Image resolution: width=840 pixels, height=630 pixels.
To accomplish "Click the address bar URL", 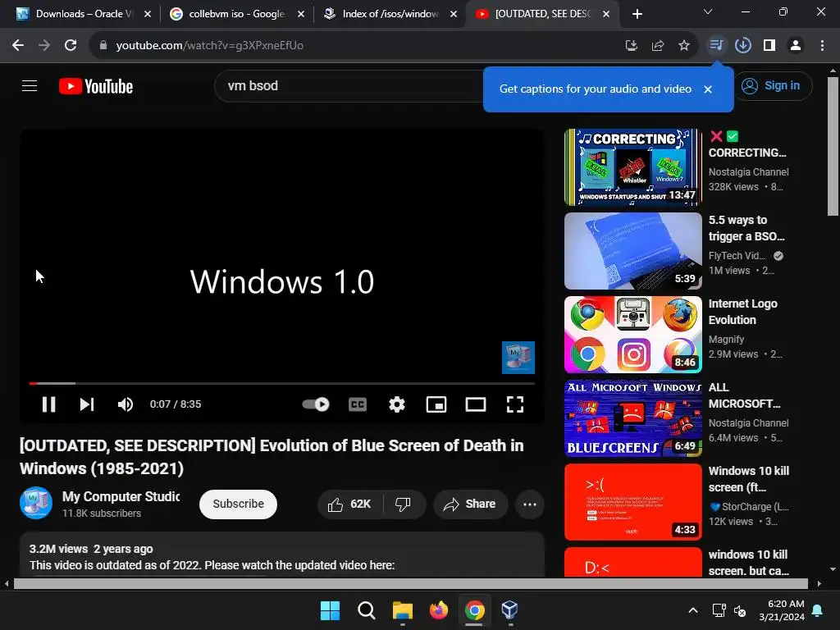I will click(209, 46).
